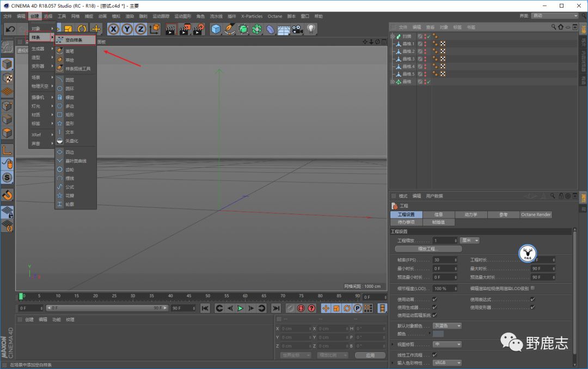Expand the 输入色彩特性 disclosure triangle
The height and width of the screenshot is (369, 588).
pos(393,362)
